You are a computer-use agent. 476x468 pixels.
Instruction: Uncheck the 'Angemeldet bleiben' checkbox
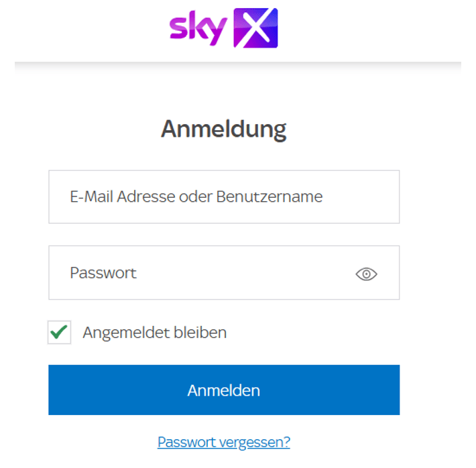(x=60, y=332)
